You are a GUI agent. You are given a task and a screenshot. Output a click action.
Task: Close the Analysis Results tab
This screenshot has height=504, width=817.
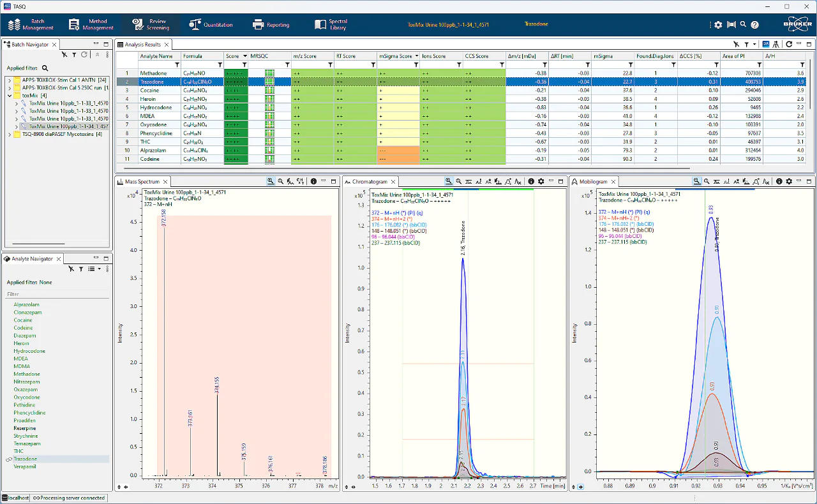point(167,45)
